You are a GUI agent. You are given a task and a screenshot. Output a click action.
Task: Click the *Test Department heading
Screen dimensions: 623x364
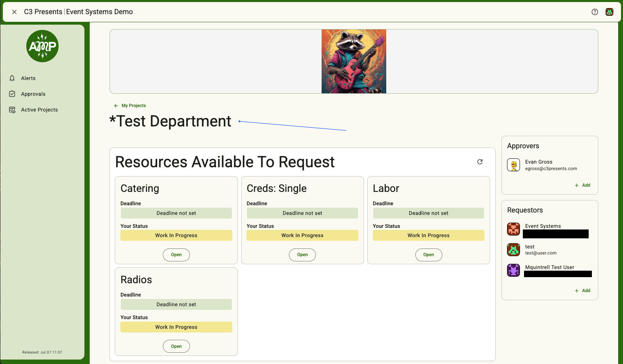point(170,121)
